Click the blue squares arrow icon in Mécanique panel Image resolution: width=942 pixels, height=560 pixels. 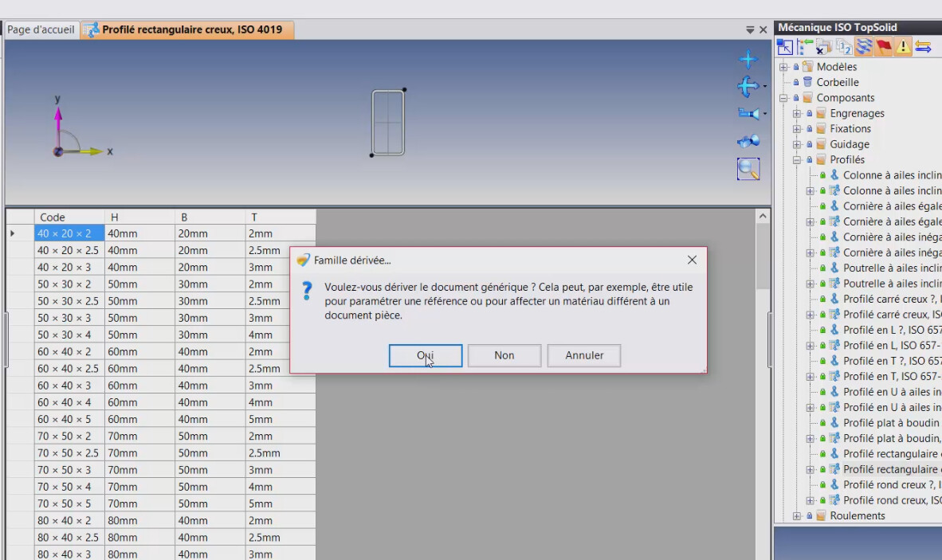tap(784, 47)
